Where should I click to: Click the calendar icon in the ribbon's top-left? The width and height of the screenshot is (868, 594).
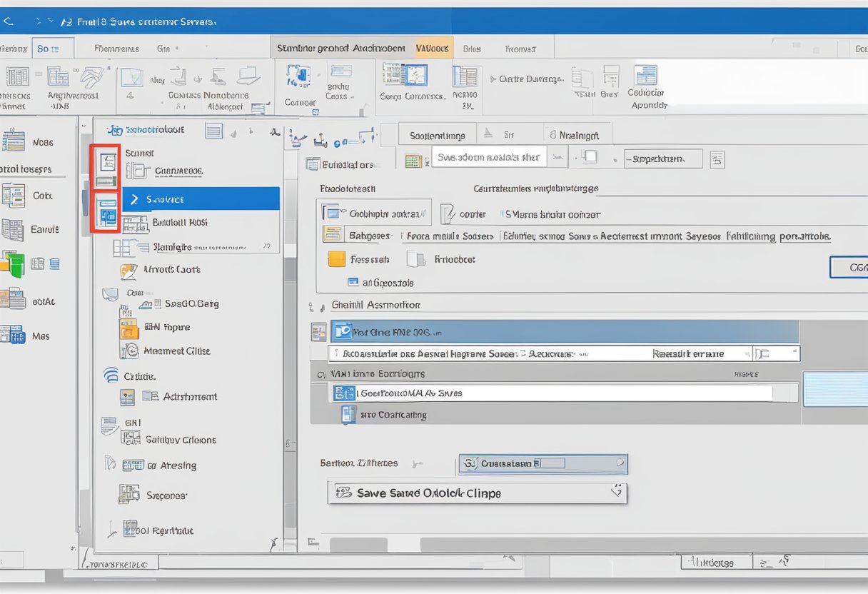coord(17,77)
